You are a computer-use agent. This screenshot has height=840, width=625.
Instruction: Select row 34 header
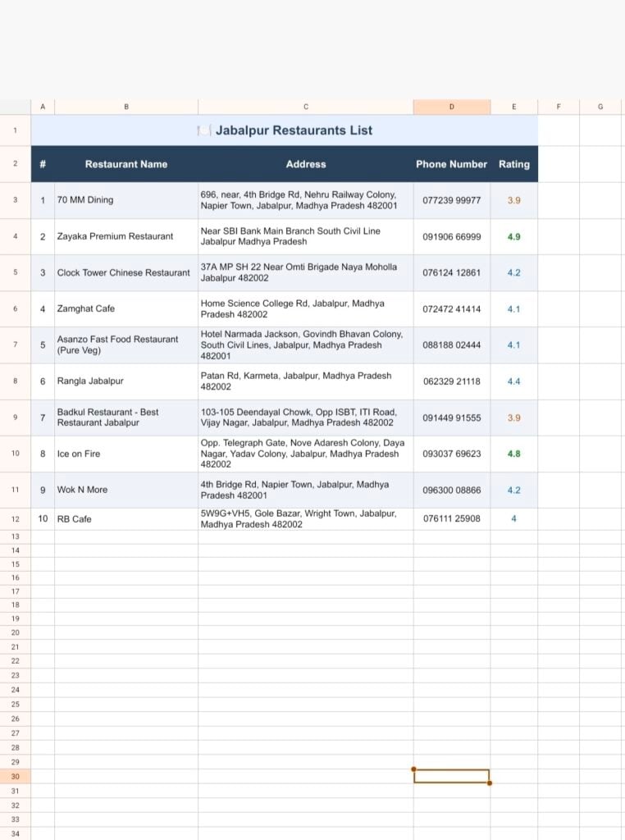(x=15, y=833)
